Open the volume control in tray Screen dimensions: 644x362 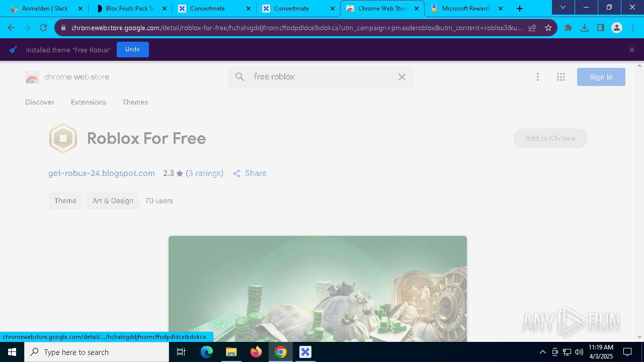click(579, 352)
